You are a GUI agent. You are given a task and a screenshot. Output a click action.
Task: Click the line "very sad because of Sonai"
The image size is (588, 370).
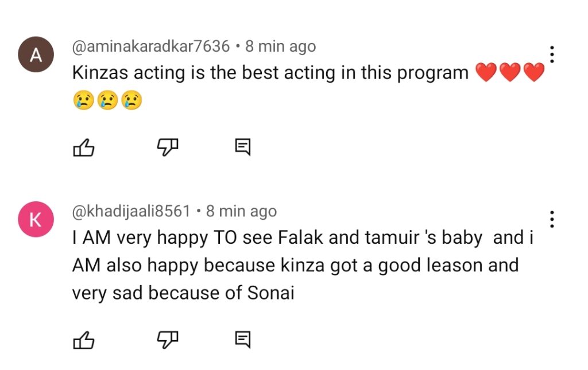click(183, 293)
